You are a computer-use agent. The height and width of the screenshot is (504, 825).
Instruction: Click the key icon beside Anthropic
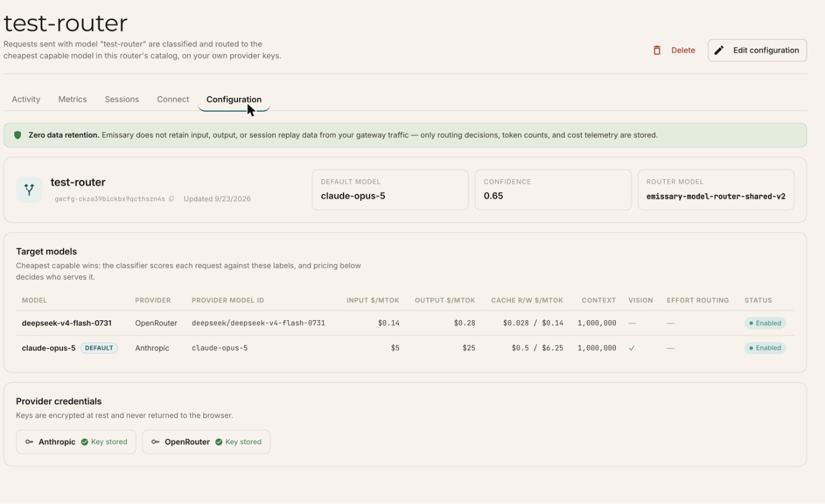point(29,442)
